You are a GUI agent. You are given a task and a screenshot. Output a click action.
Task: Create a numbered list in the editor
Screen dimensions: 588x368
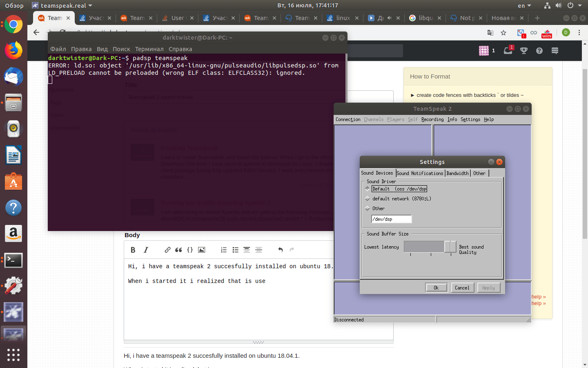pyautogui.click(x=223, y=250)
